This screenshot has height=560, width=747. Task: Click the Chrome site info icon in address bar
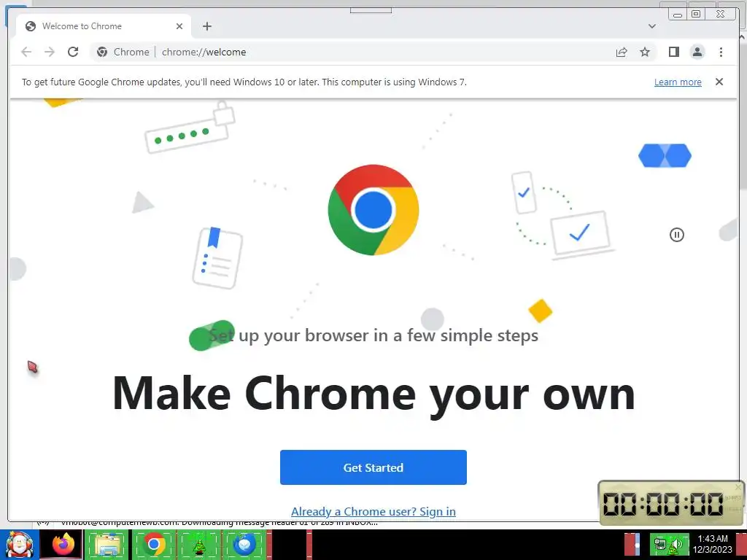pos(102,52)
